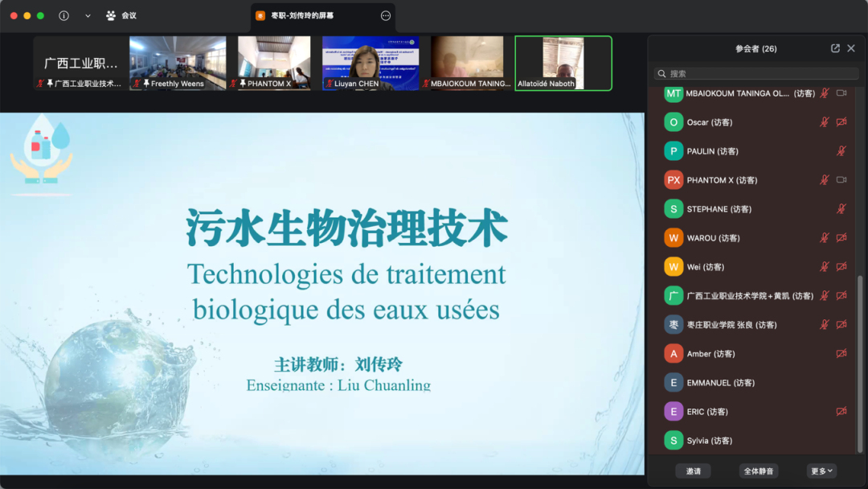Expand the chevron next to meeting info

pyautogui.click(x=88, y=15)
